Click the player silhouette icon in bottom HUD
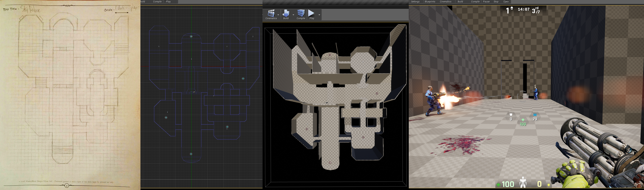Viewport: 644px width, 190px height. tap(523, 182)
